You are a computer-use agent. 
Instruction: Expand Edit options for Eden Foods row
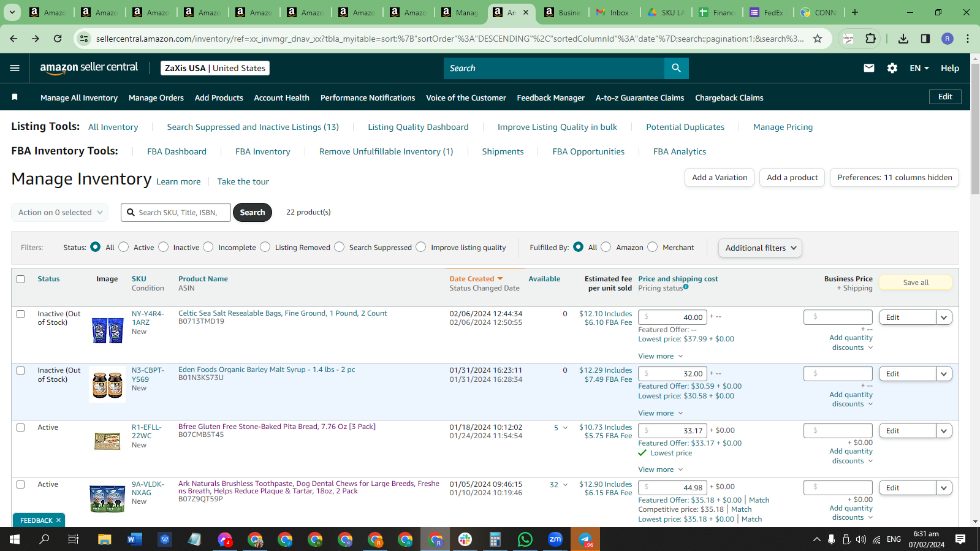tap(944, 374)
